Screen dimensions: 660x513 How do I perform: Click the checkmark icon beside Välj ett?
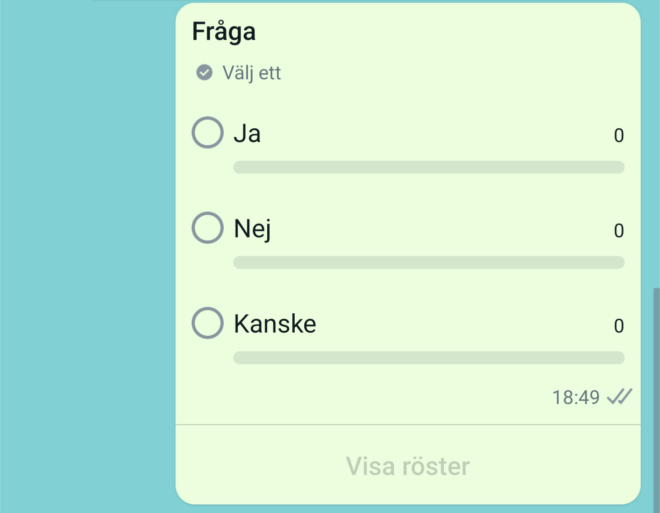pos(205,72)
